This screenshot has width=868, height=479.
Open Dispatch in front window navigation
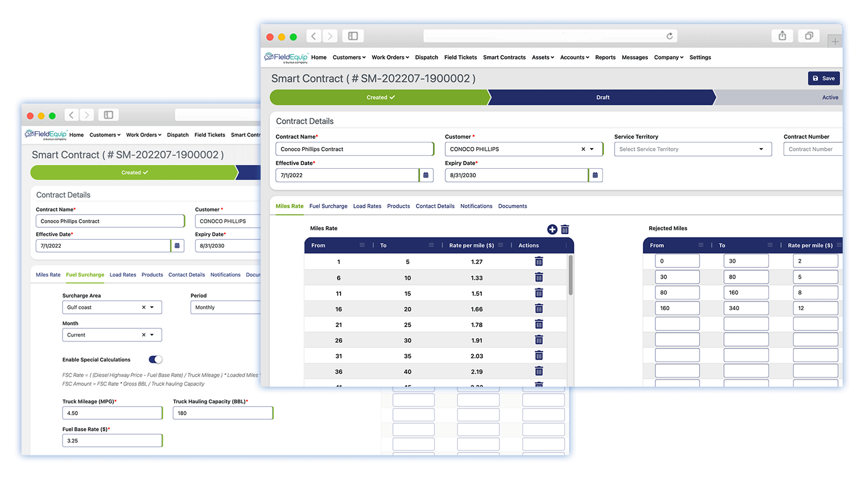coord(427,57)
